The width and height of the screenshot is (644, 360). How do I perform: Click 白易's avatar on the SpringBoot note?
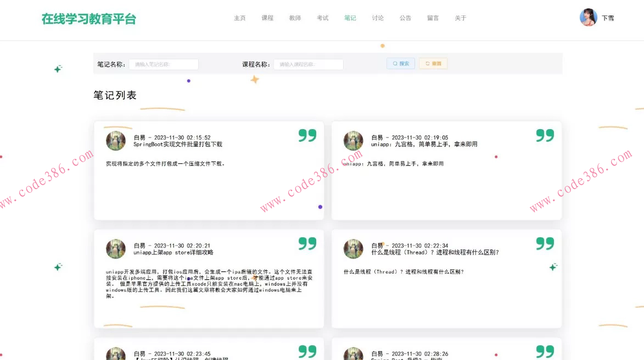click(x=115, y=140)
